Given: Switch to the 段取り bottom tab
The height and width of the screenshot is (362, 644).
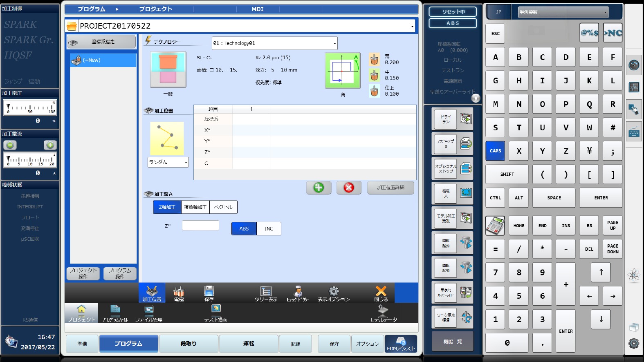Looking at the screenshot, I should (x=188, y=344).
